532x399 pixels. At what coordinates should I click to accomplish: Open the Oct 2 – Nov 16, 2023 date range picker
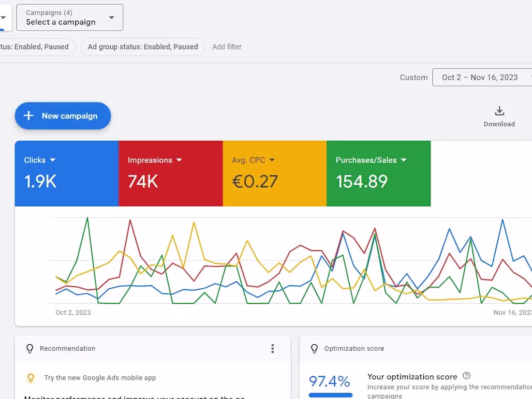point(480,77)
